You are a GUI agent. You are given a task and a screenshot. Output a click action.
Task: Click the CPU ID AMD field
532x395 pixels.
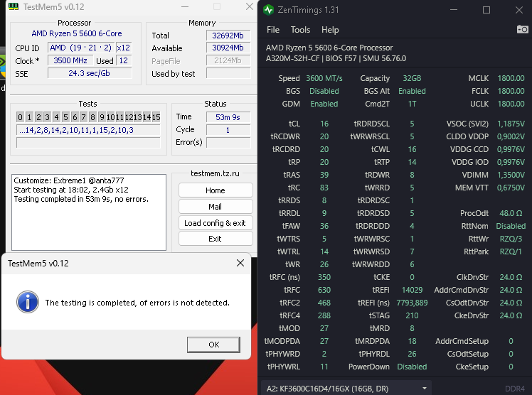point(81,48)
